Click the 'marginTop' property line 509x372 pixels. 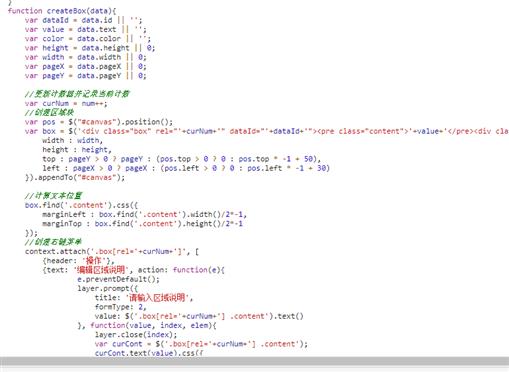tap(142, 224)
